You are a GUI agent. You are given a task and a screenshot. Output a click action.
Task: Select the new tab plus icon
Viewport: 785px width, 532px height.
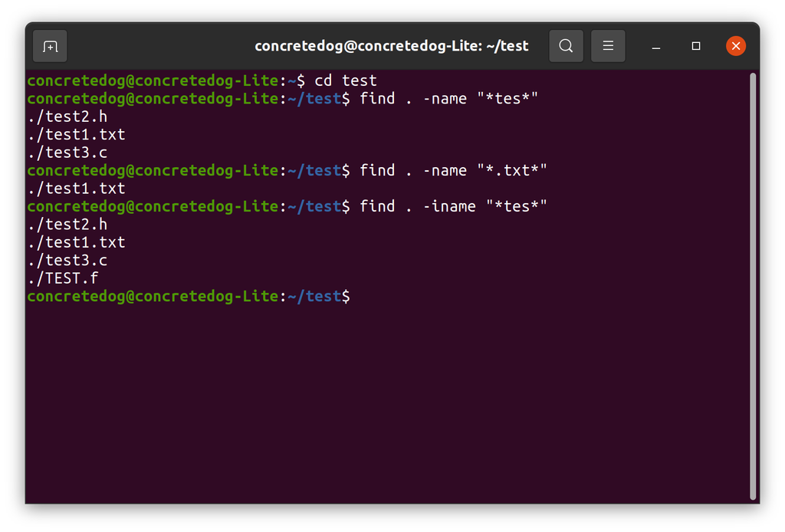click(49, 45)
